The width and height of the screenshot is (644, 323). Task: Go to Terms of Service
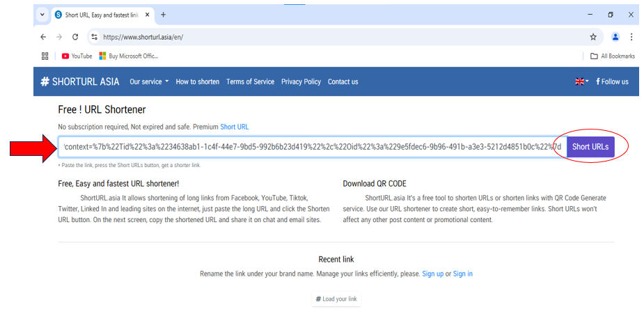pos(250,81)
